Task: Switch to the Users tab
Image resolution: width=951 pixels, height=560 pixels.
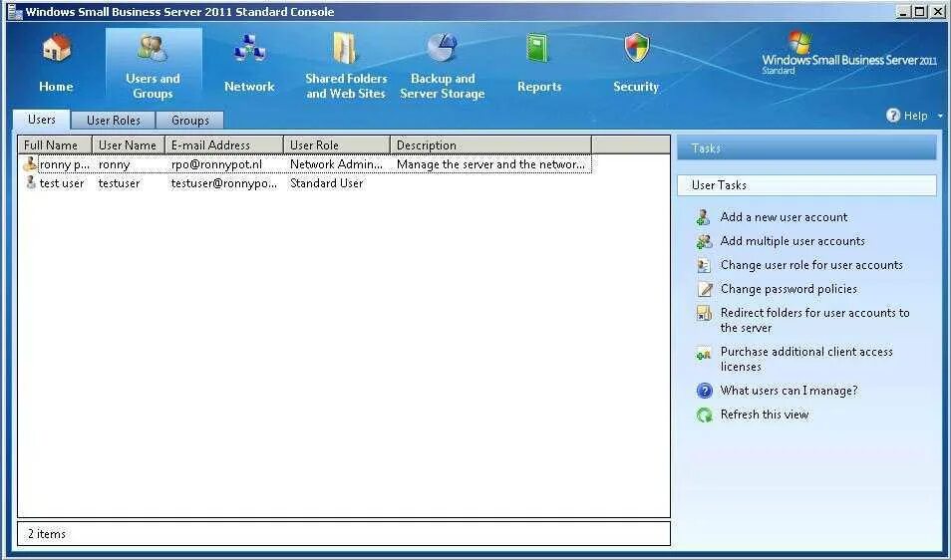Action: click(41, 120)
